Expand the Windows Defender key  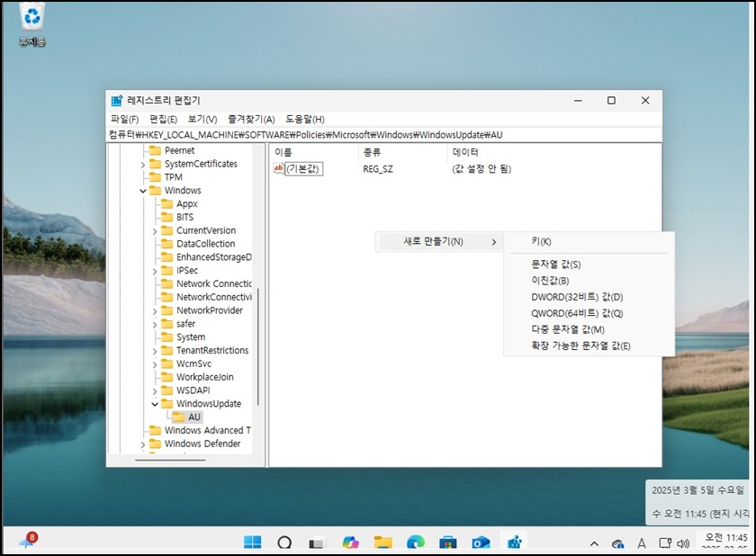tap(143, 444)
